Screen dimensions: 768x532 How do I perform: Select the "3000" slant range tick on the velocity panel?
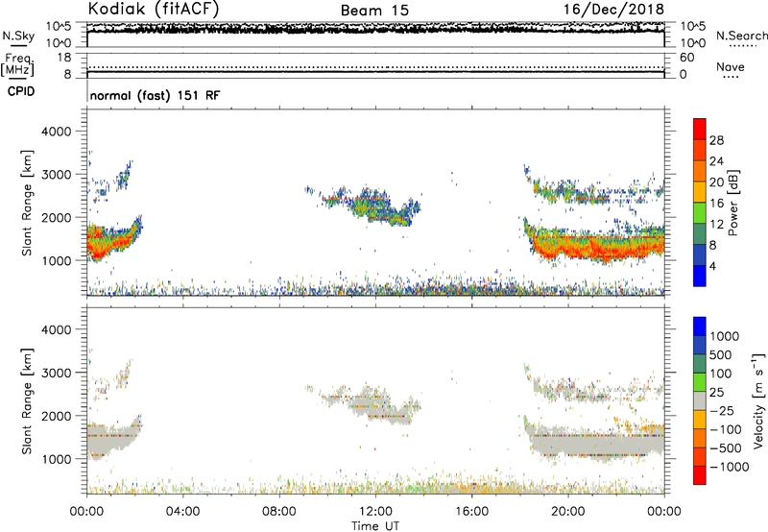(x=57, y=373)
